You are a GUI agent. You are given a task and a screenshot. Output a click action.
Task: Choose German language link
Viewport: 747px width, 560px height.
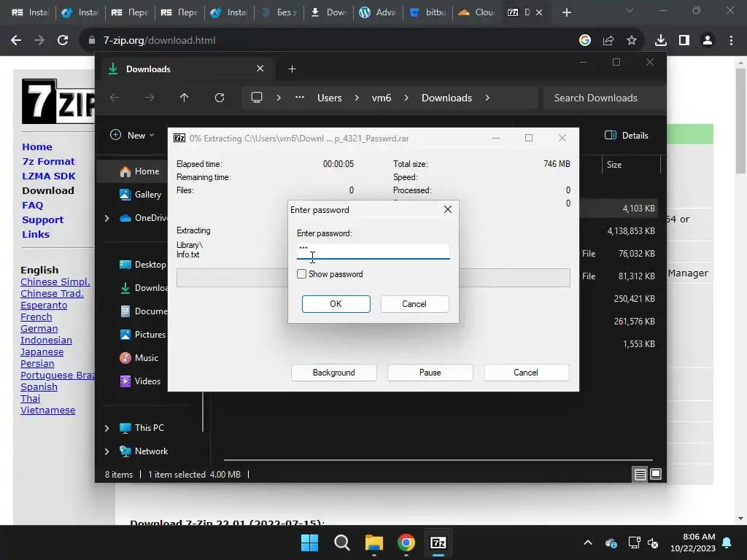pyautogui.click(x=39, y=329)
